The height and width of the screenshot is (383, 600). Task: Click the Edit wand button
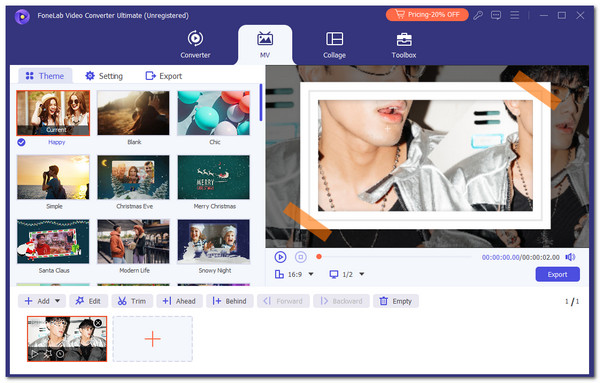pos(88,301)
